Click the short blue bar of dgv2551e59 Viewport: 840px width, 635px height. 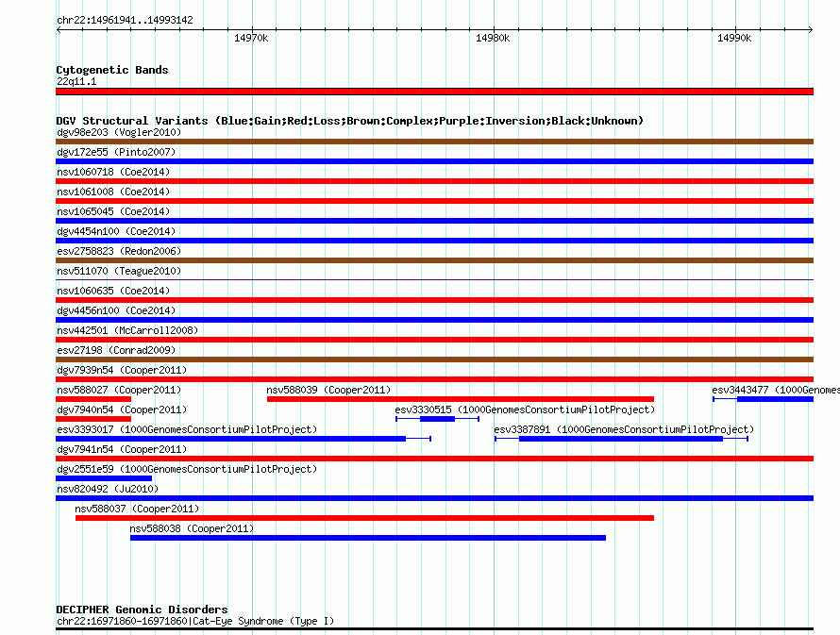(x=104, y=478)
